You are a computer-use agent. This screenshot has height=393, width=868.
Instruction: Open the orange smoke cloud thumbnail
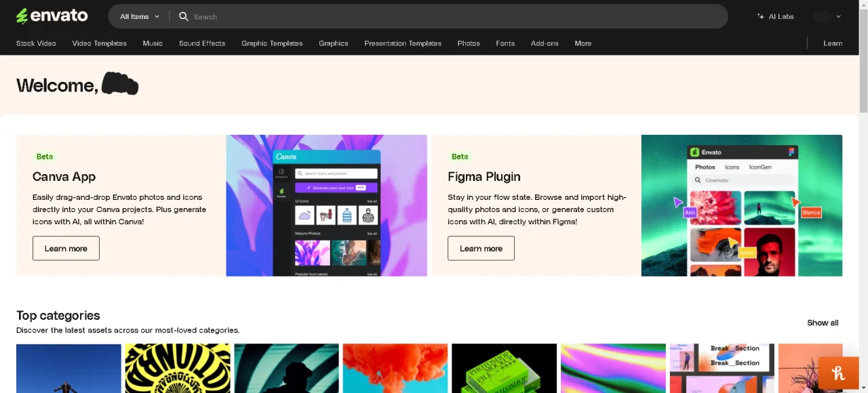(x=395, y=368)
